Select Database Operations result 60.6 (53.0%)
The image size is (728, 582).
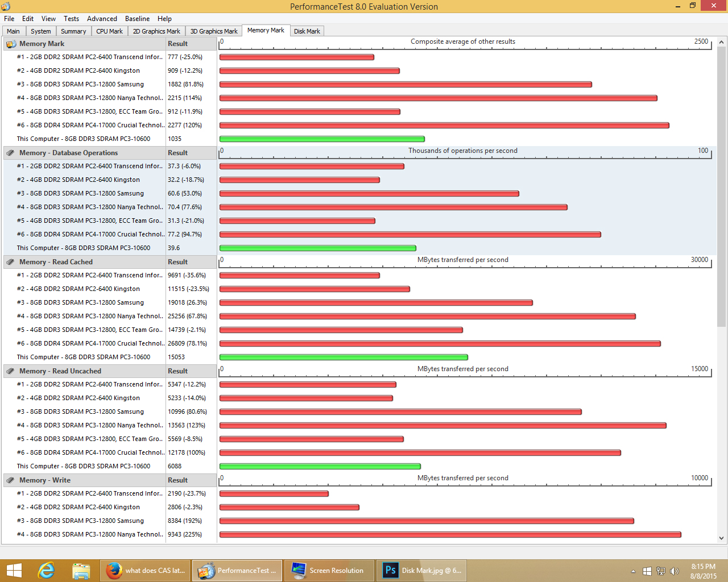(x=185, y=193)
